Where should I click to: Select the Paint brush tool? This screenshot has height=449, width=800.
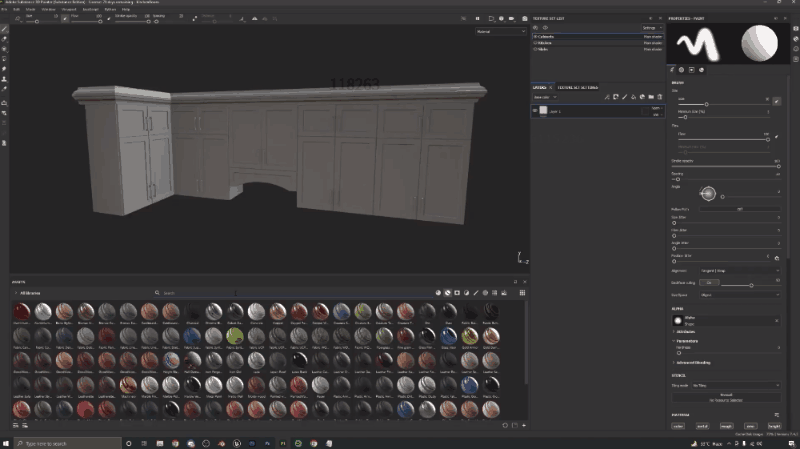click(5, 29)
